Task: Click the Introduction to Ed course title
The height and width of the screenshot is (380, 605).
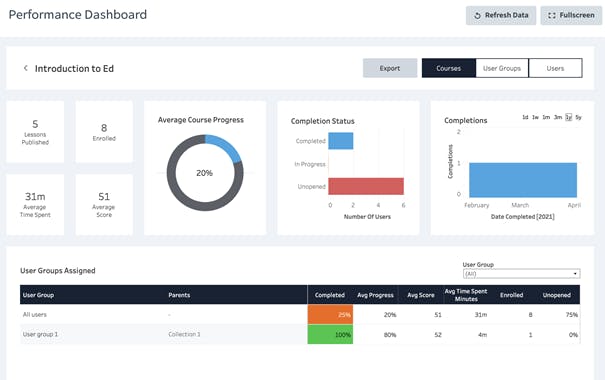Action: click(x=74, y=69)
